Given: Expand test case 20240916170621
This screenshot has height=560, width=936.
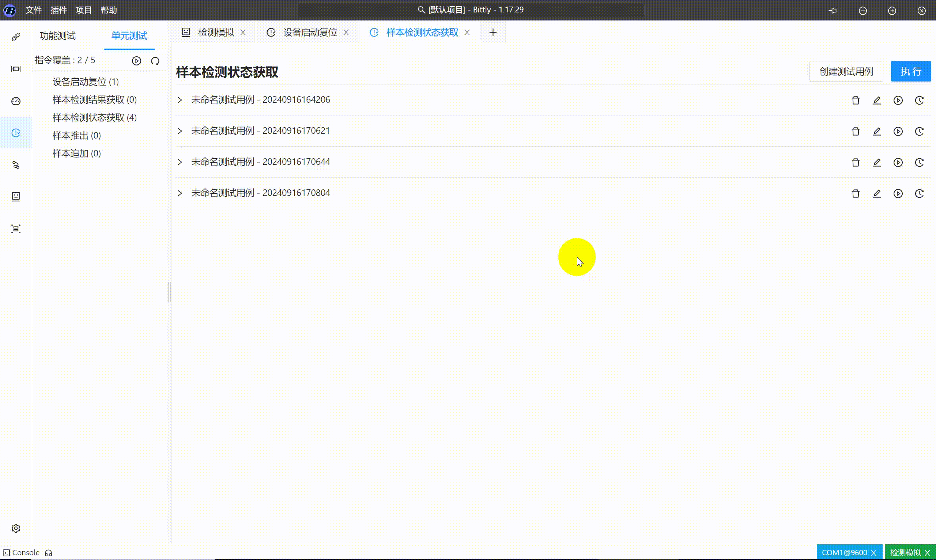Looking at the screenshot, I should click(180, 131).
